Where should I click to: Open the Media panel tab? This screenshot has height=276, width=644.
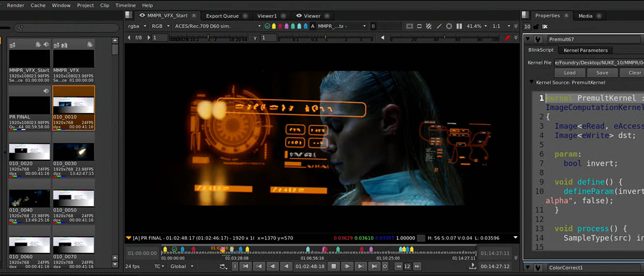tap(585, 16)
